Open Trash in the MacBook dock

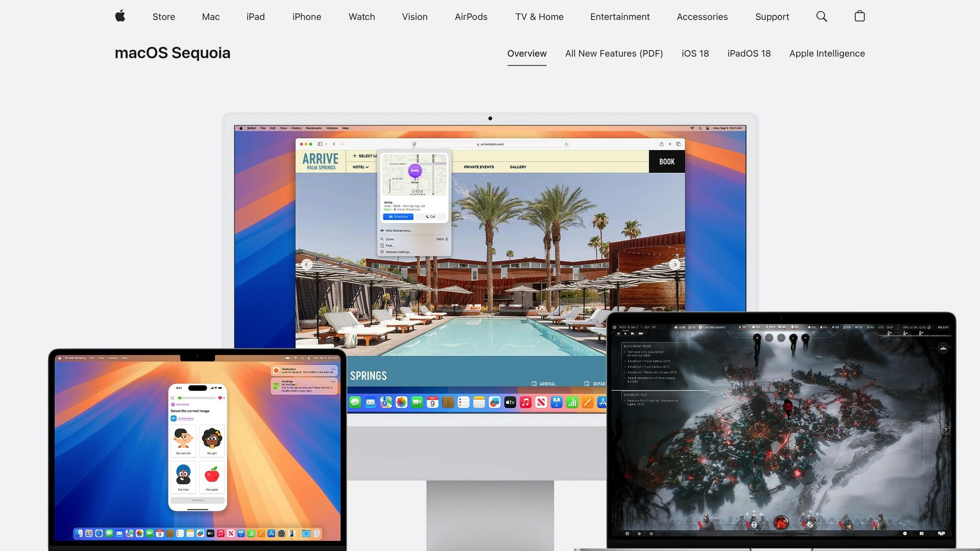(x=316, y=533)
